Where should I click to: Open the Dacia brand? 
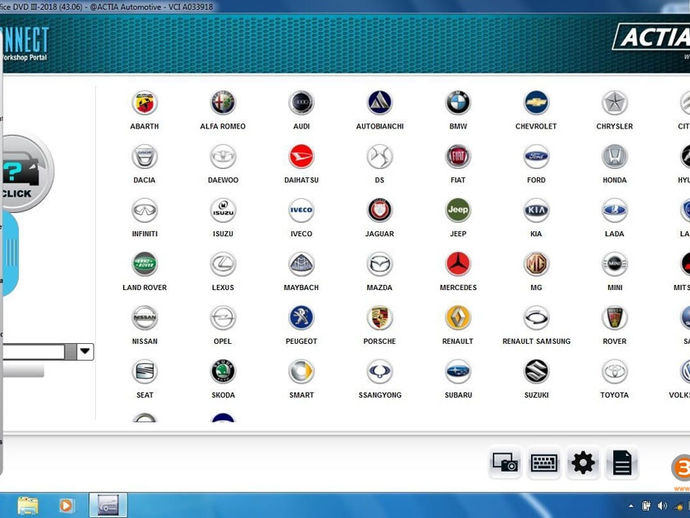point(144,157)
